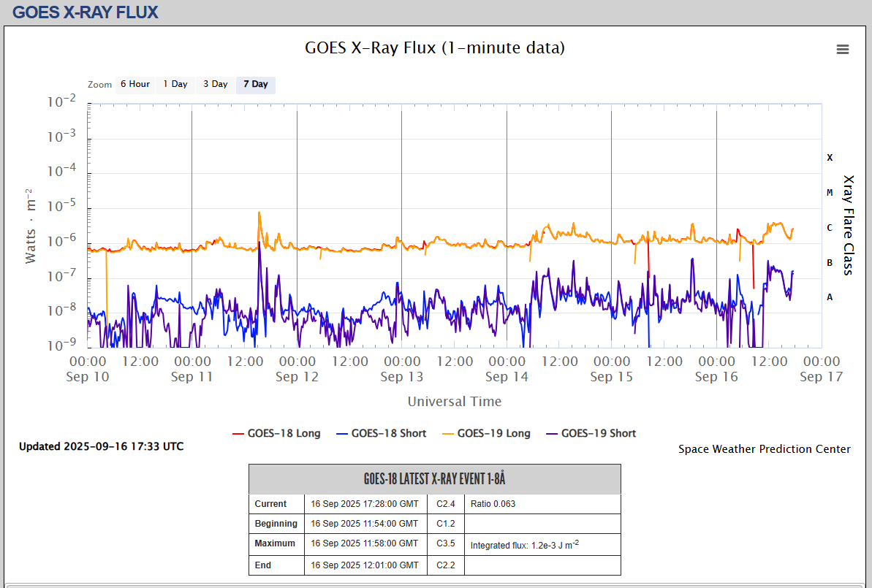The width and height of the screenshot is (872, 588).
Task: Click the chart title GOES X-Ray Flux (1-minute data)
Action: click(x=435, y=47)
